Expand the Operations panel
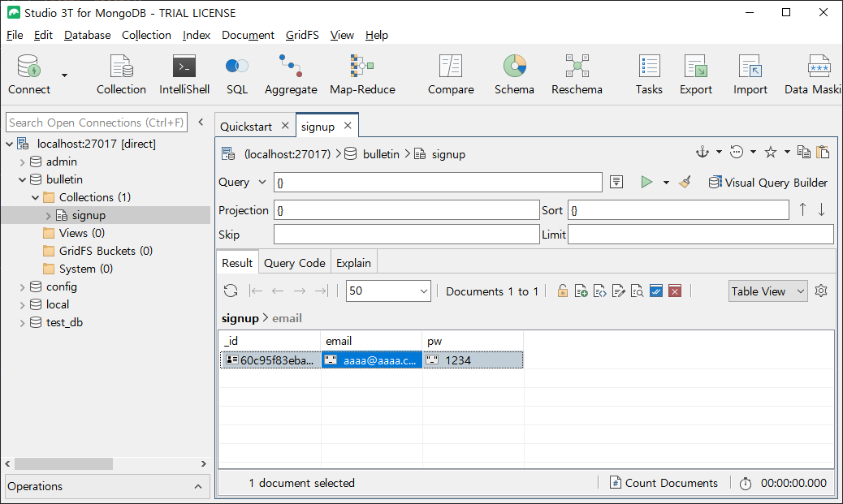The height and width of the screenshot is (504, 843). 198,486
